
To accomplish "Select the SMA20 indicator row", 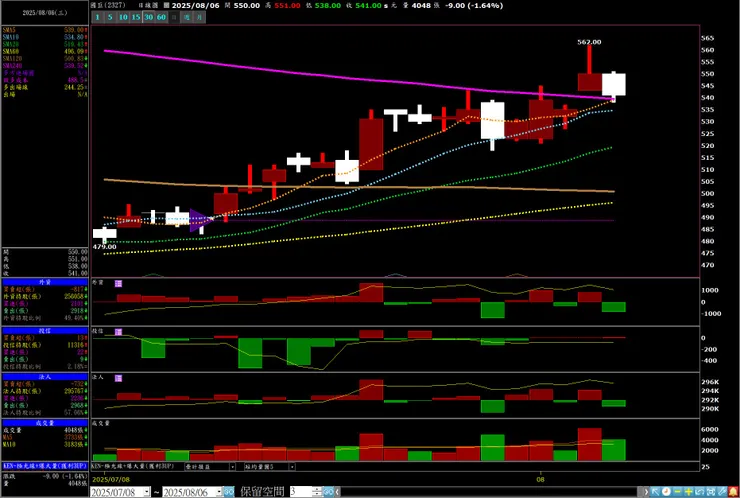I will (x=45, y=44).
